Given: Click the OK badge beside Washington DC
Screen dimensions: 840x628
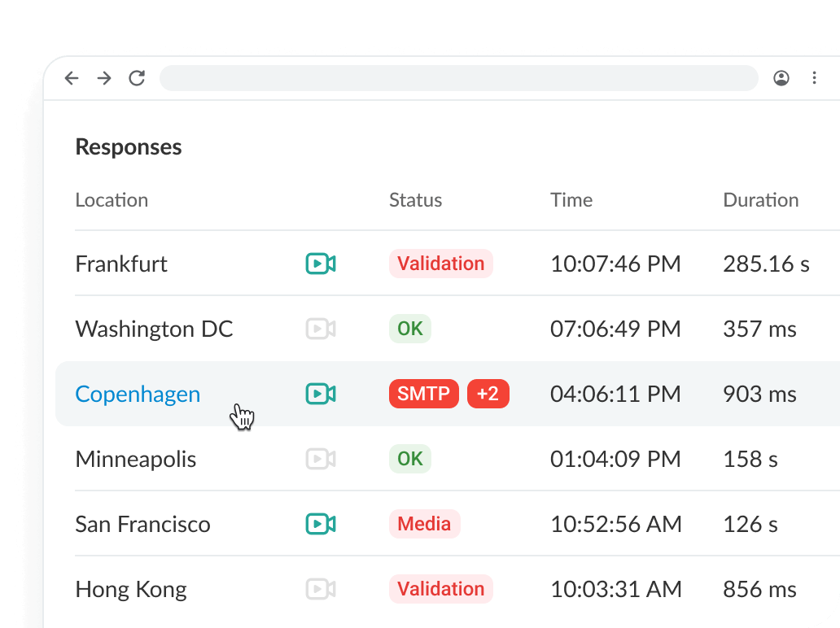Looking at the screenshot, I should tap(409, 329).
